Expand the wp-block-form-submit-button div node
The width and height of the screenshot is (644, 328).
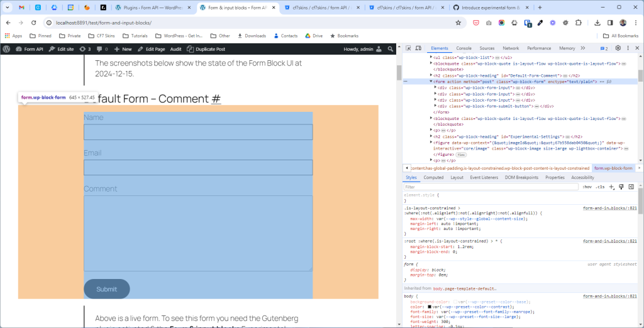(x=435, y=106)
